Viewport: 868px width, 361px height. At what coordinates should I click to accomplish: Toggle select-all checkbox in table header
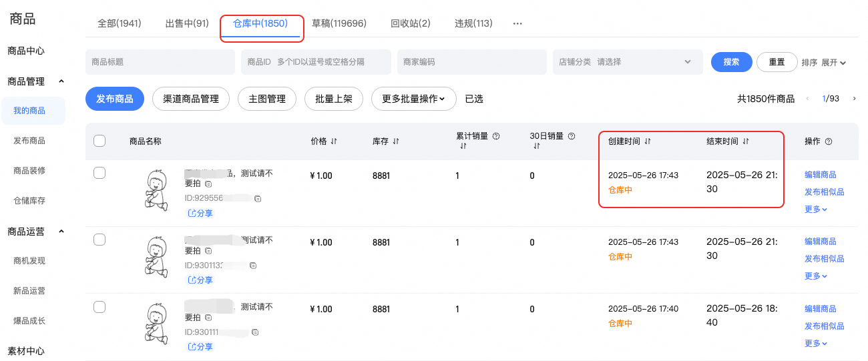pos(99,141)
